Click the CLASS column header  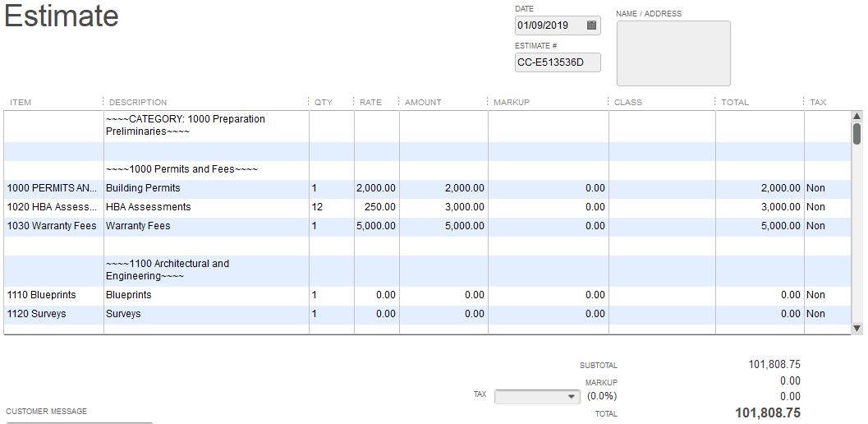[627, 103]
